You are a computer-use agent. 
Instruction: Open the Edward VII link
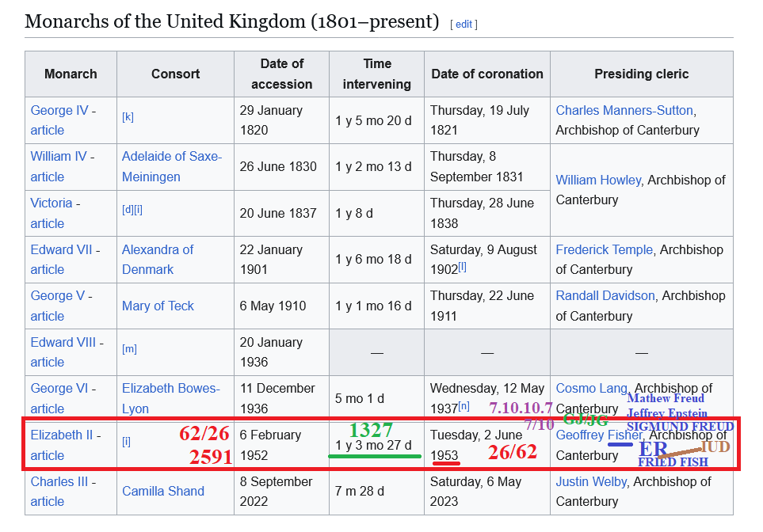coord(62,250)
